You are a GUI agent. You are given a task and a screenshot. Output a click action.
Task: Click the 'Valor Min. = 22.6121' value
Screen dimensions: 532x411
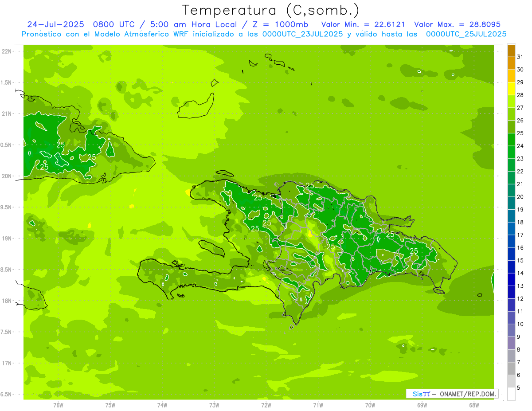tap(364, 24)
